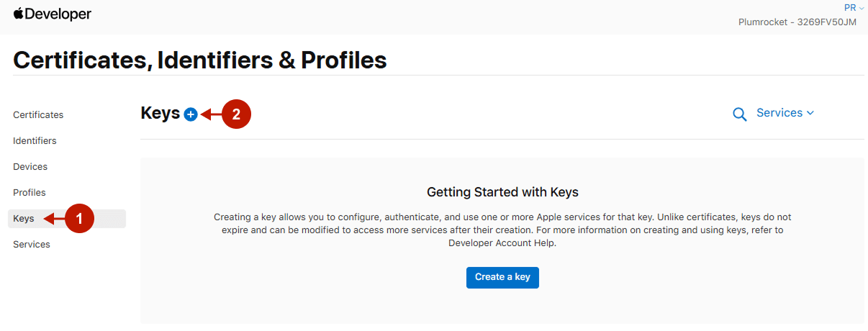
Task: Click the Apple logo icon
Action: coord(19,13)
